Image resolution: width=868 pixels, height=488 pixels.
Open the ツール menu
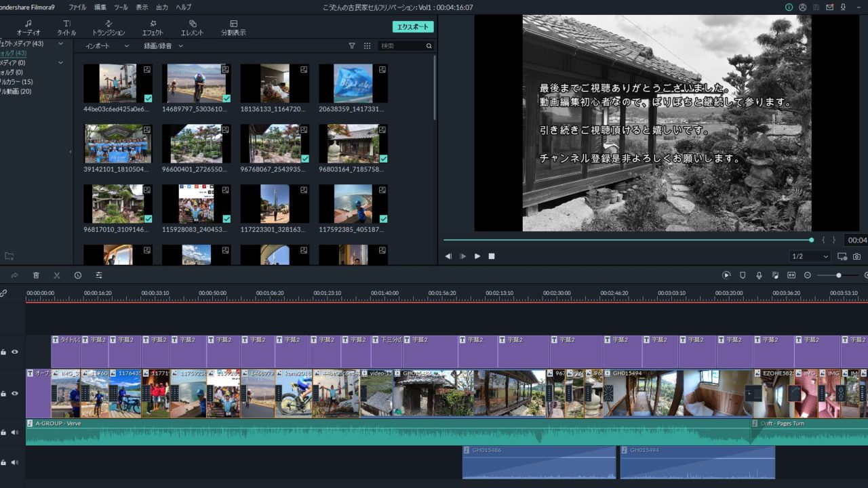pos(121,7)
